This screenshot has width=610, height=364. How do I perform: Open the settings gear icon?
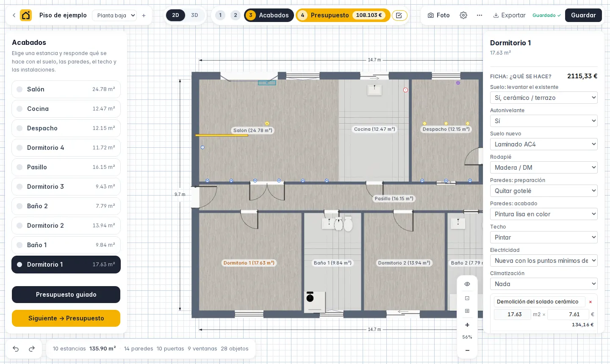tap(463, 15)
